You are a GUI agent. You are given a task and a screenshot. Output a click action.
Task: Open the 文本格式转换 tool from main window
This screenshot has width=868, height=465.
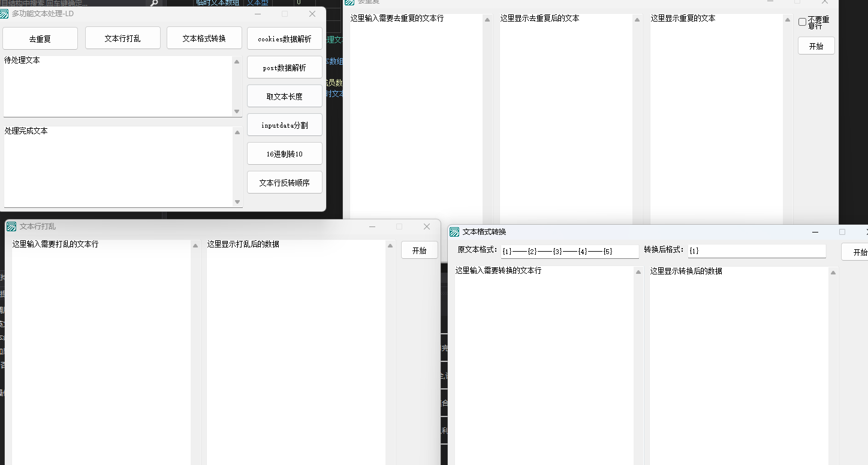(204, 38)
